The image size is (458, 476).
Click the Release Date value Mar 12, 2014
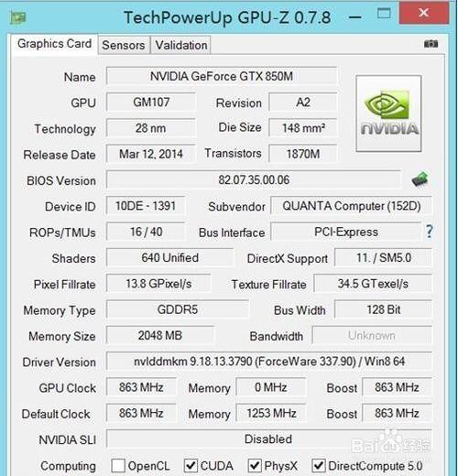tap(151, 154)
